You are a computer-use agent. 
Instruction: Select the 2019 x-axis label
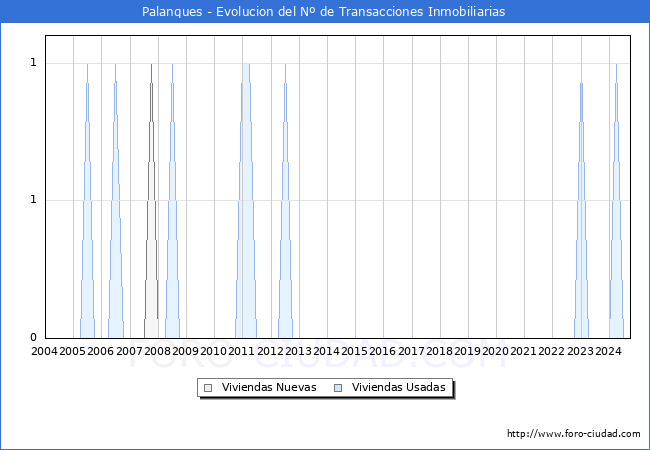coord(467,351)
